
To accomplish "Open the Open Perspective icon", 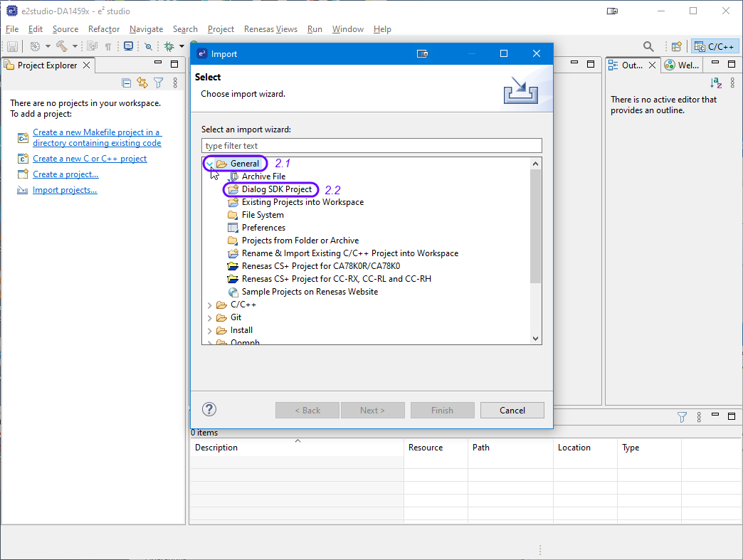I will [677, 46].
